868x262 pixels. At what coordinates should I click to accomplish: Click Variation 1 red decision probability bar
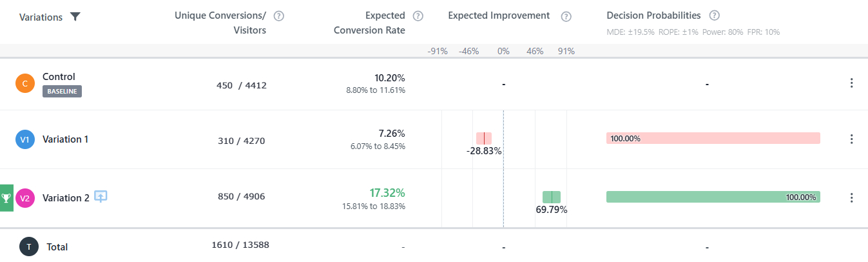[713, 138]
